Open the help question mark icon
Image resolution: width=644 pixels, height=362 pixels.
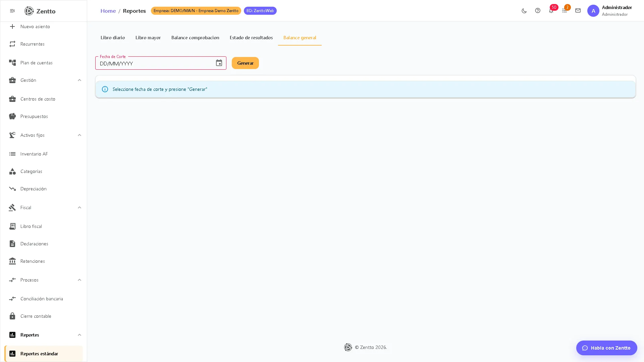538,11
